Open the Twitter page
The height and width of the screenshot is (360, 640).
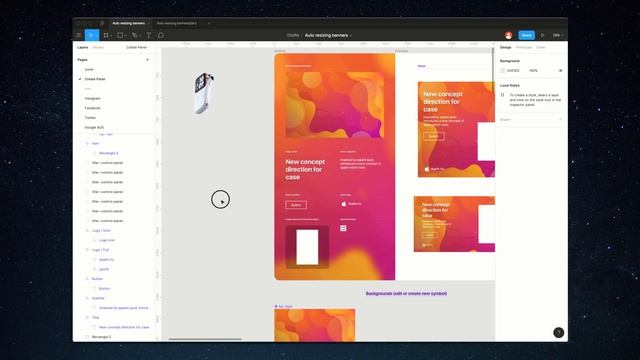[90, 118]
